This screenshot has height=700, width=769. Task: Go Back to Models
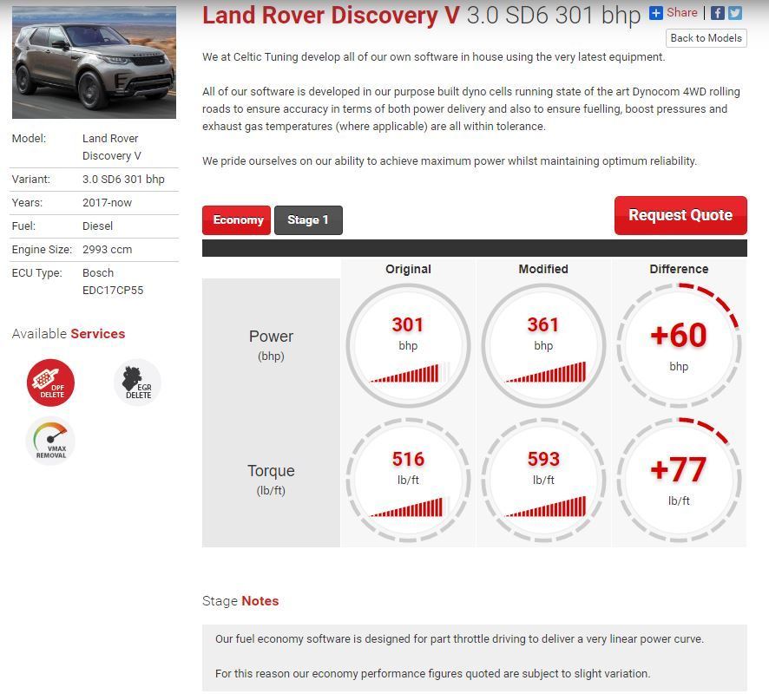click(x=707, y=38)
